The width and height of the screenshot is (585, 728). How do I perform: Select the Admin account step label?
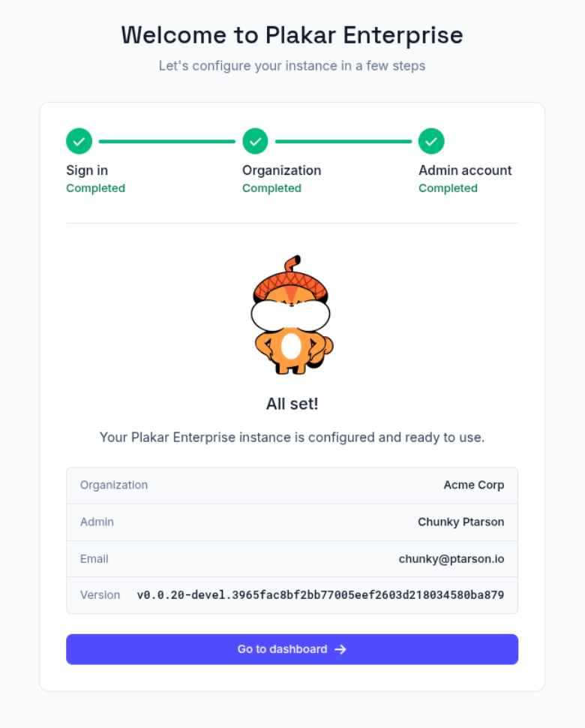point(465,170)
